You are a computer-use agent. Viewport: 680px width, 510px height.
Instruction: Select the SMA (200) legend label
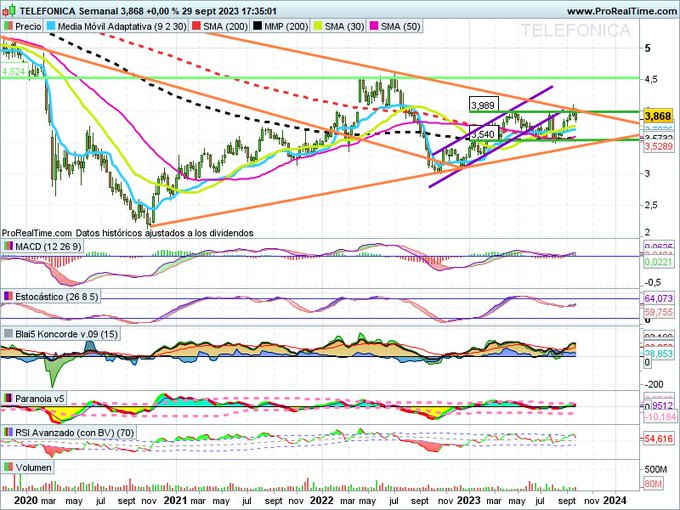tap(225, 26)
